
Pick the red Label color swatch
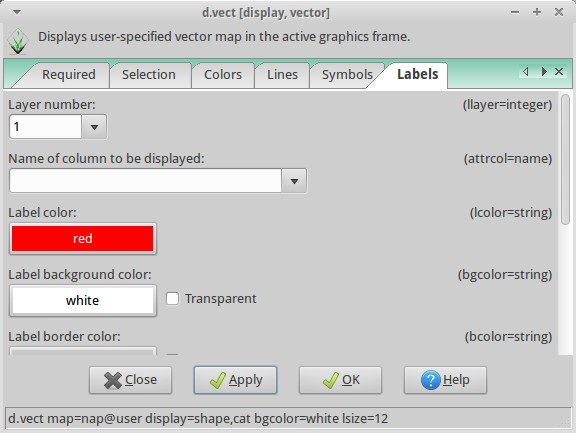tap(83, 239)
